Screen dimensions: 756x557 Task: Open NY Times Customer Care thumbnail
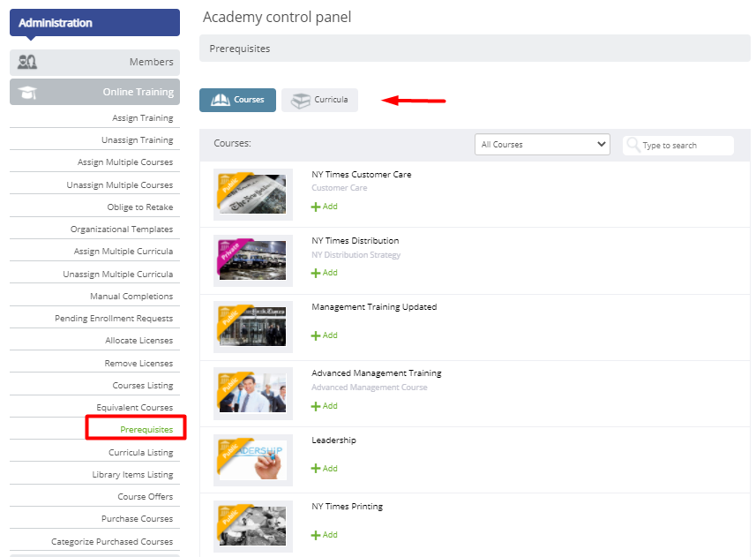coord(252,194)
